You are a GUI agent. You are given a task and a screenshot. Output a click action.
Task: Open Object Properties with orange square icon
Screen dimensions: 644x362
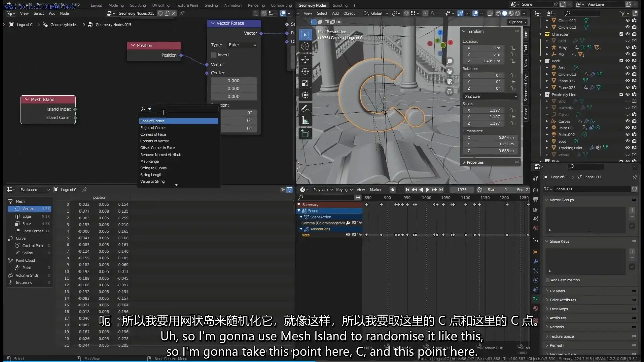pos(536,252)
